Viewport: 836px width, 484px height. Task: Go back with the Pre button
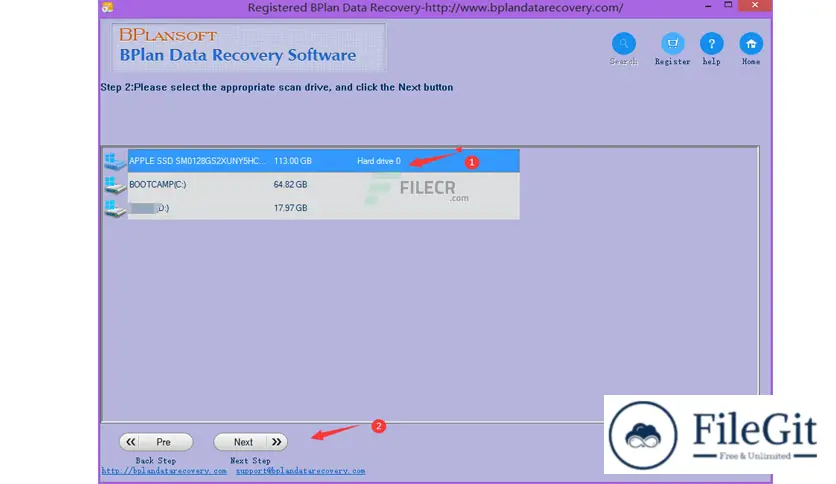tap(156, 442)
